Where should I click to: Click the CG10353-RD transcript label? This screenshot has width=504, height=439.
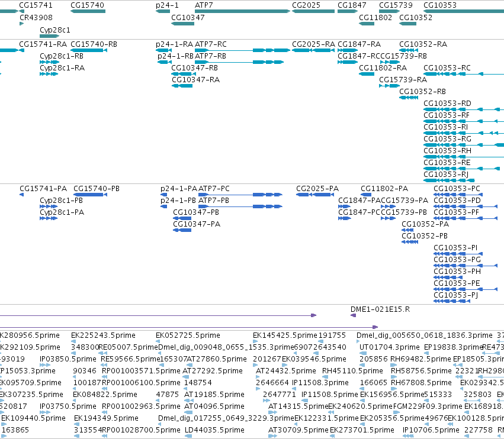click(x=447, y=103)
